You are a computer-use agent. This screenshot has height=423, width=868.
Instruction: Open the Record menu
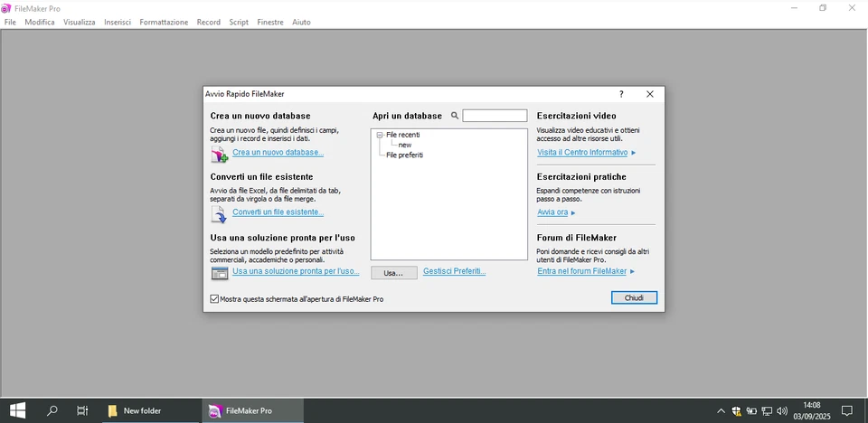pyautogui.click(x=209, y=23)
